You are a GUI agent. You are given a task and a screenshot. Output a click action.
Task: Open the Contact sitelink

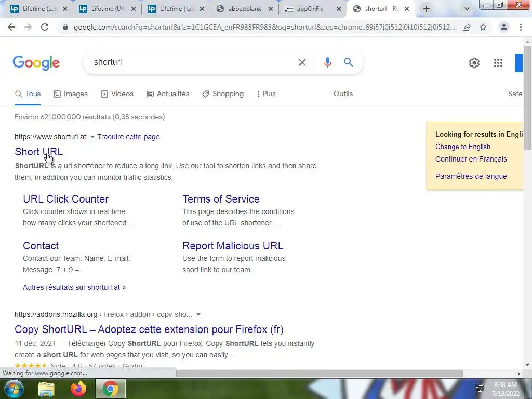click(41, 246)
